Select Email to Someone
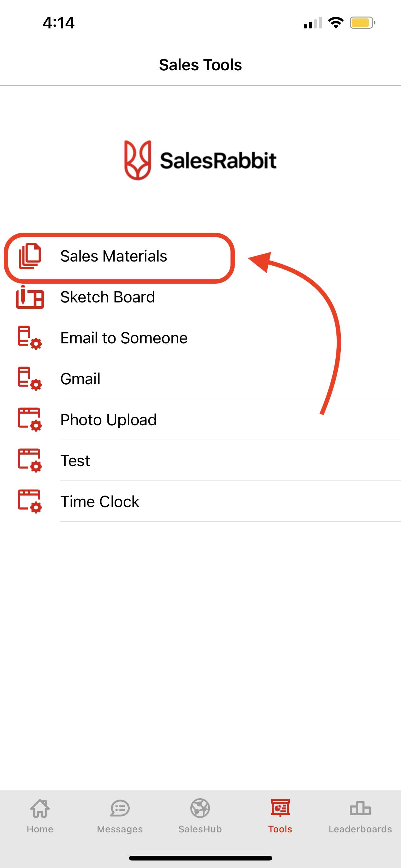The image size is (401, 868). (124, 338)
